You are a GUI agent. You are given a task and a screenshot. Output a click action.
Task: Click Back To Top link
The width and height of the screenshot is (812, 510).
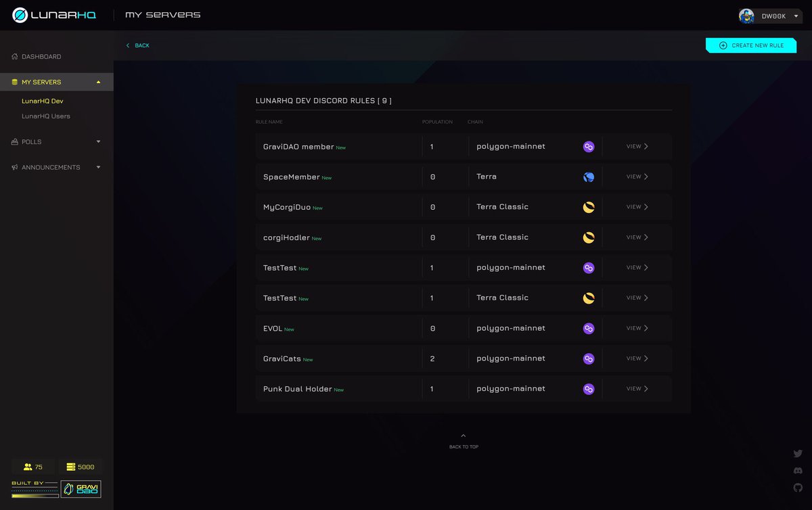coord(464,447)
